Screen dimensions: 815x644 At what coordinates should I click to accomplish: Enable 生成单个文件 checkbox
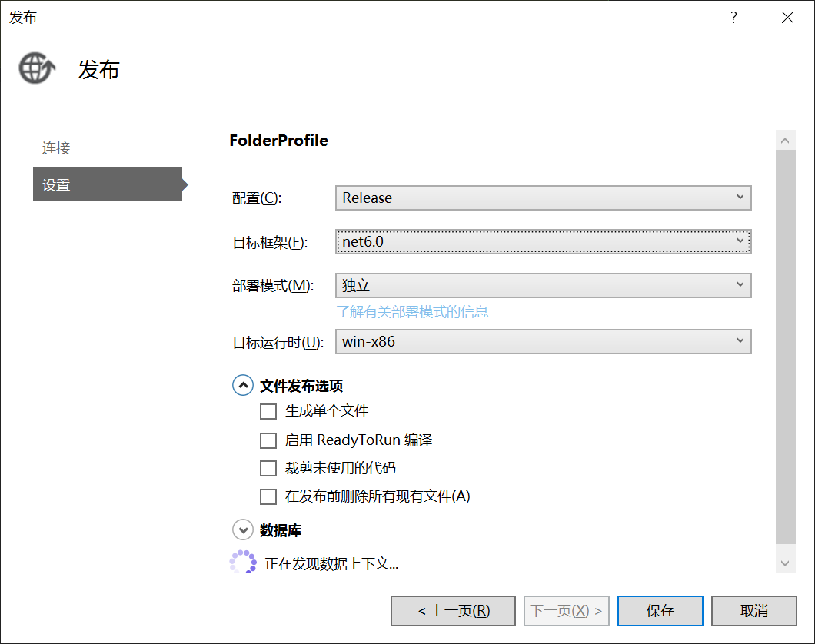click(x=268, y=411)
